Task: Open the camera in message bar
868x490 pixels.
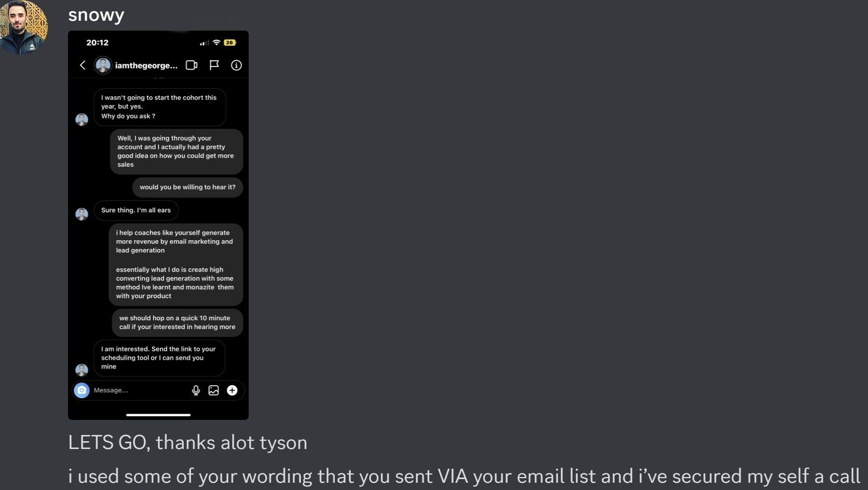Action: pyautogui.click(x=82, y=390)
